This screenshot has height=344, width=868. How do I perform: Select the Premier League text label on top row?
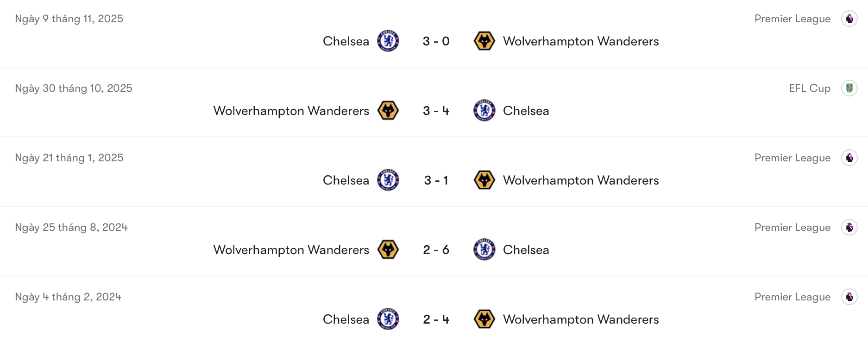(x=793, y=18)
